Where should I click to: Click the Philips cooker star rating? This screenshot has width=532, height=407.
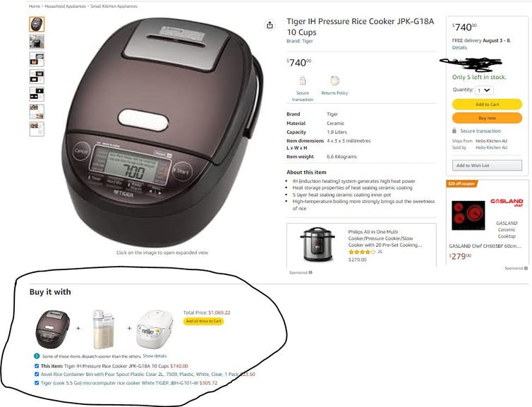click(x=362, y=252)
